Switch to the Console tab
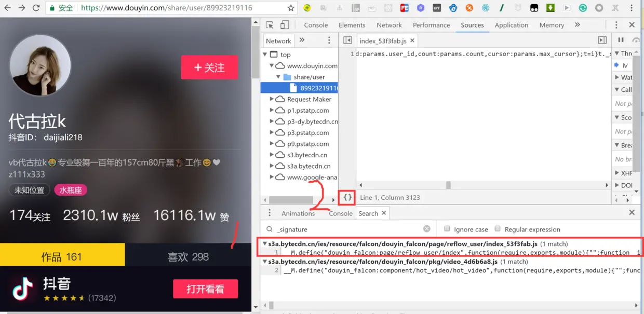The width and height of the screenshot is (644, 314). 316,25
